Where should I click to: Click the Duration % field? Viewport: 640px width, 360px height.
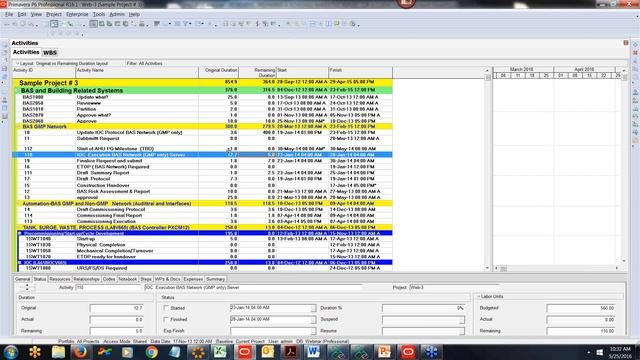point(424,308)
